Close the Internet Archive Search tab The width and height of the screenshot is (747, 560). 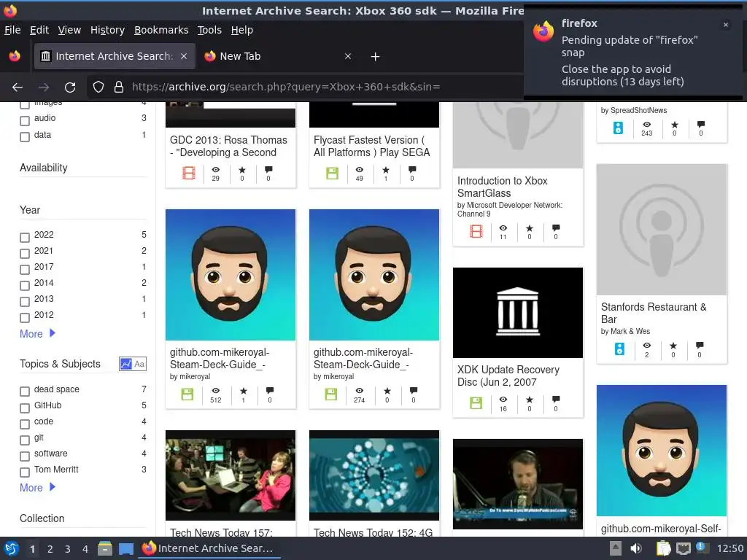pos(183,56)
